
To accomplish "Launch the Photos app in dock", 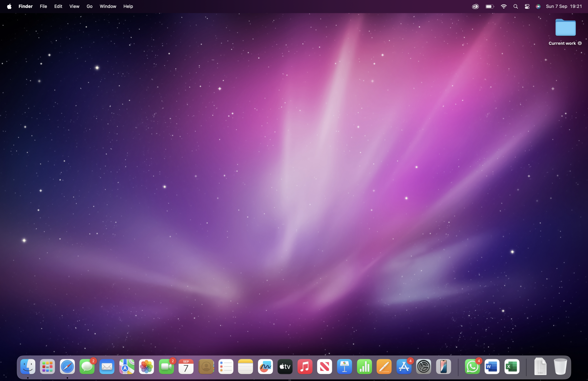I will tap(146, 367).
